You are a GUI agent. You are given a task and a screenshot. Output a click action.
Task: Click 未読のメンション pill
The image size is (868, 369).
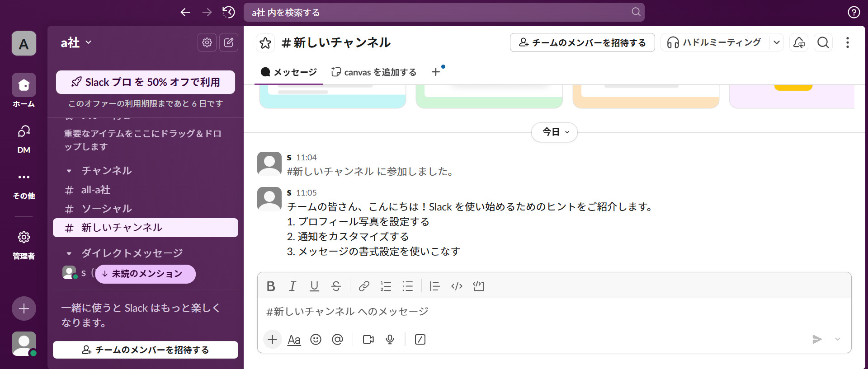(146, 274)
